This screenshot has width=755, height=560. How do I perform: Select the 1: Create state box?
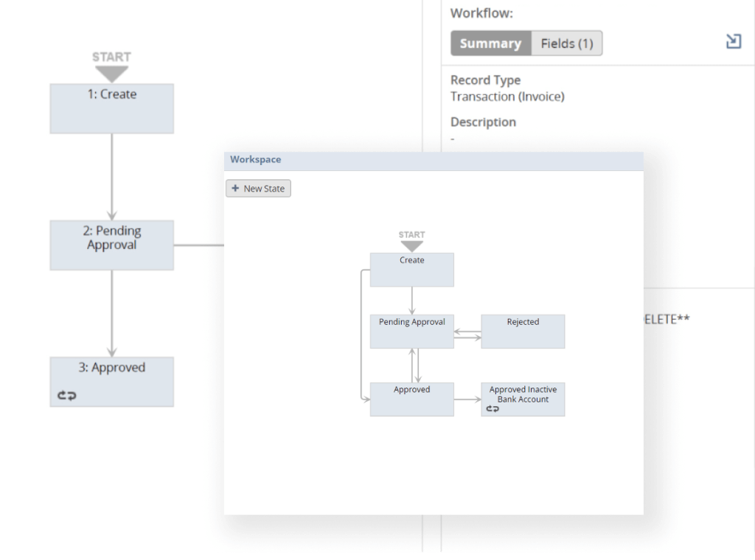tap(112, 108)
